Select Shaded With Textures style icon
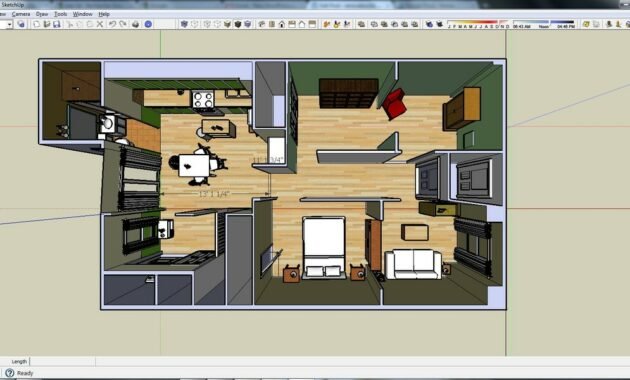The width and height of the screenshot is (630, 380). [x=237, y=24]
